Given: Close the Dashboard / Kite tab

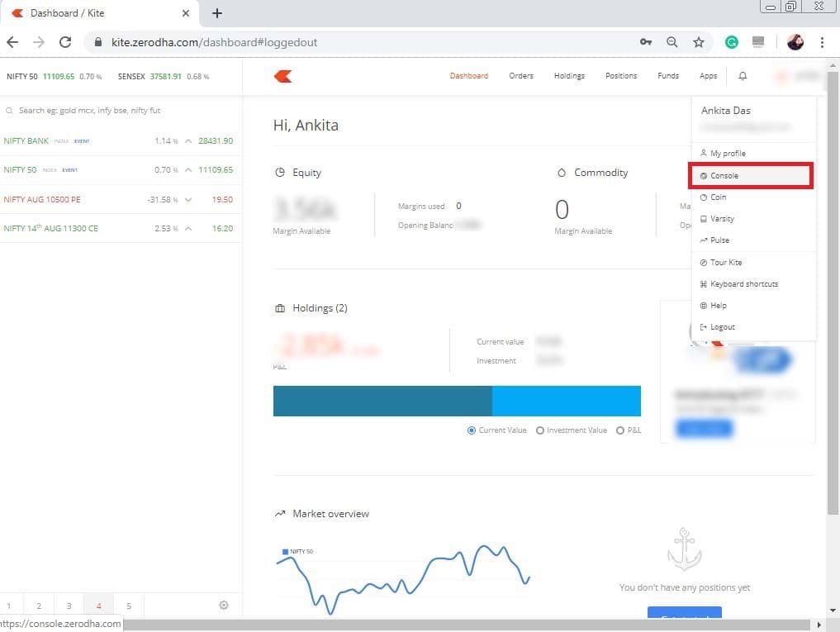Looking at the screenshot, I should (185, 13).
